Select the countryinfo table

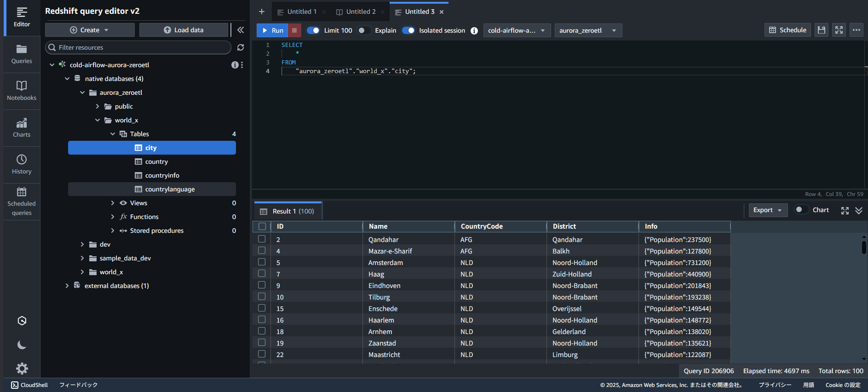point(162,175)
